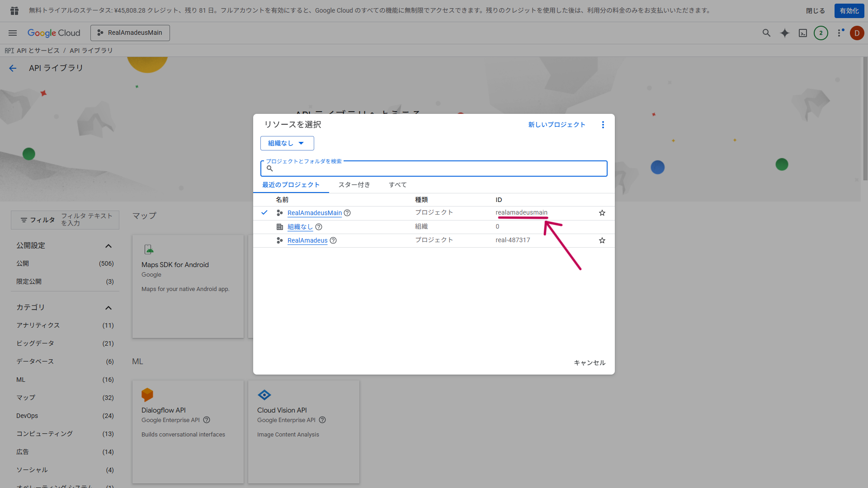Switch to the すべて tab
This screenshot has width=868, height=488.
[x=397, y=185]
